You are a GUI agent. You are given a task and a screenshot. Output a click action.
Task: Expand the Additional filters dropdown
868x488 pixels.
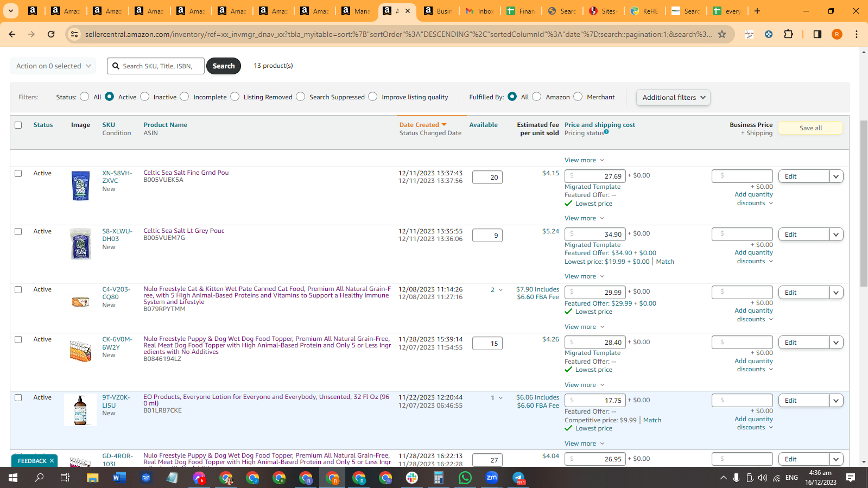[x=673, y=98]
